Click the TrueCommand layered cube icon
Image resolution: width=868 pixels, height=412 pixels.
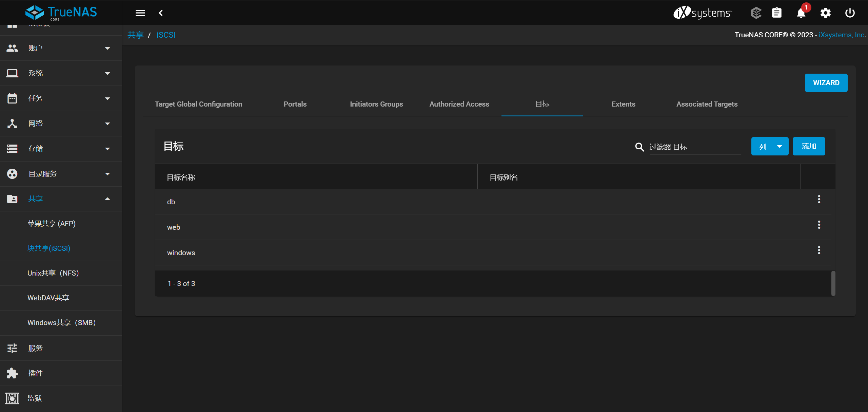point(756,13)
